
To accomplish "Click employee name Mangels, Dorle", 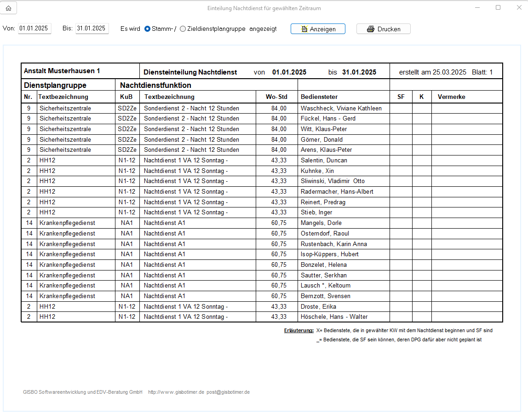I will point(321,223).
